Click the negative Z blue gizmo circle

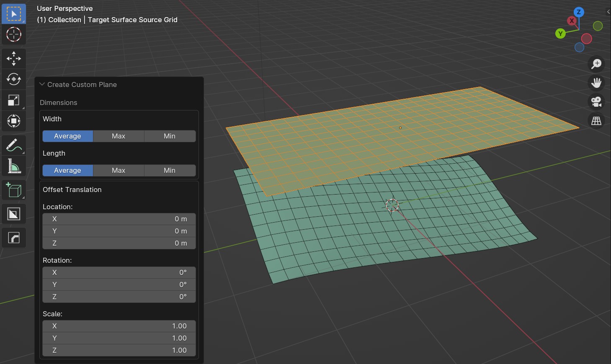[x=579, y=47]
